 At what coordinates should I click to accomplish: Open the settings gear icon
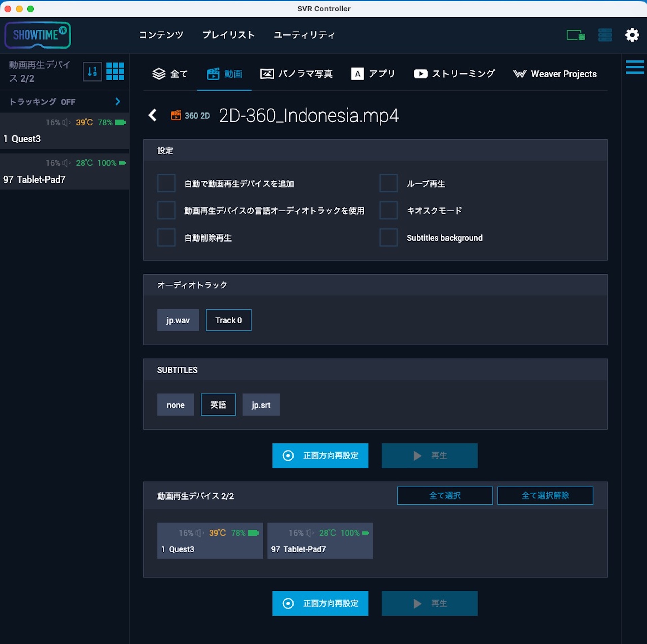(x=632, y=35)
